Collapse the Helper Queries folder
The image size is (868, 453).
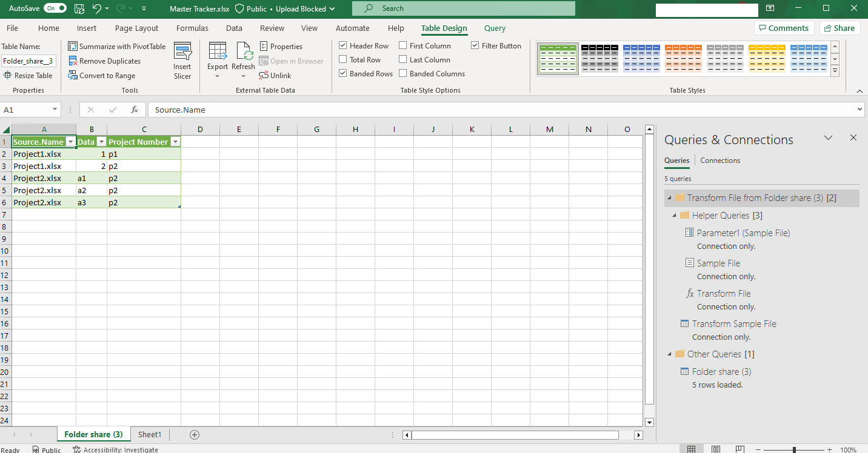pos(674,216)
